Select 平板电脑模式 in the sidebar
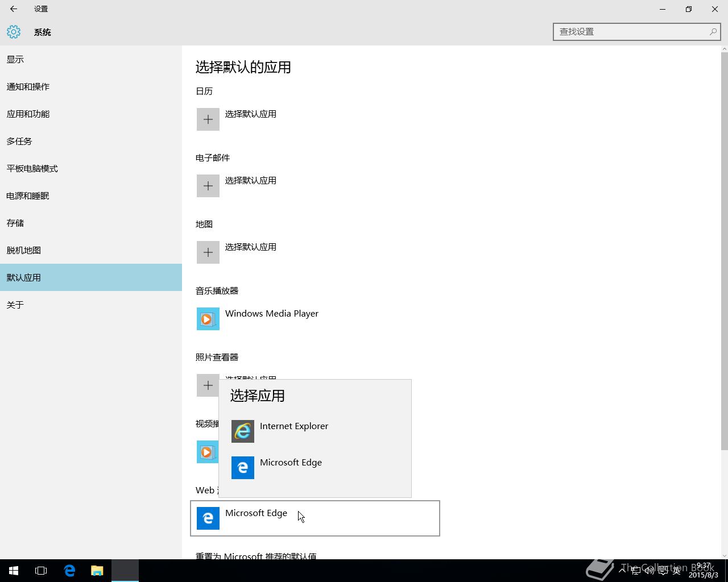The image size is (728, 582). [x=91, y=168]
